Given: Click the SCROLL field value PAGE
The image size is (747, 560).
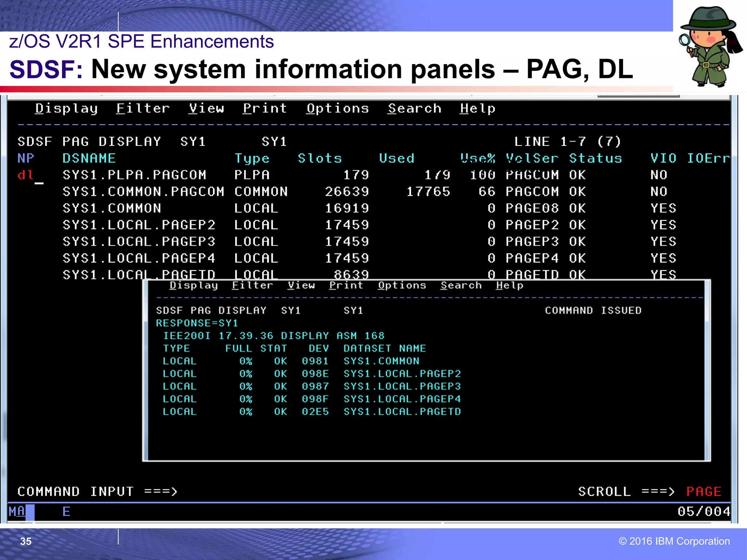Looking at the screenshot, I should click(704, 491).
